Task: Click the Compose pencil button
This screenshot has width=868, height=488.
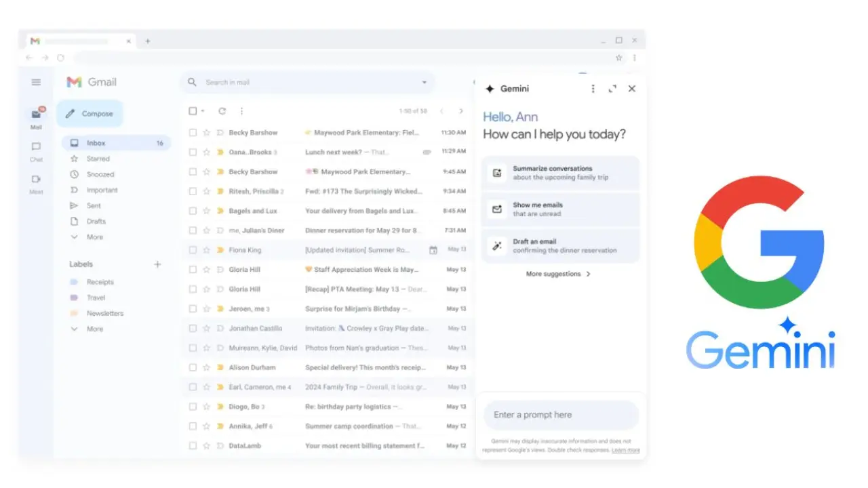Action: click(x=90, y=114)
